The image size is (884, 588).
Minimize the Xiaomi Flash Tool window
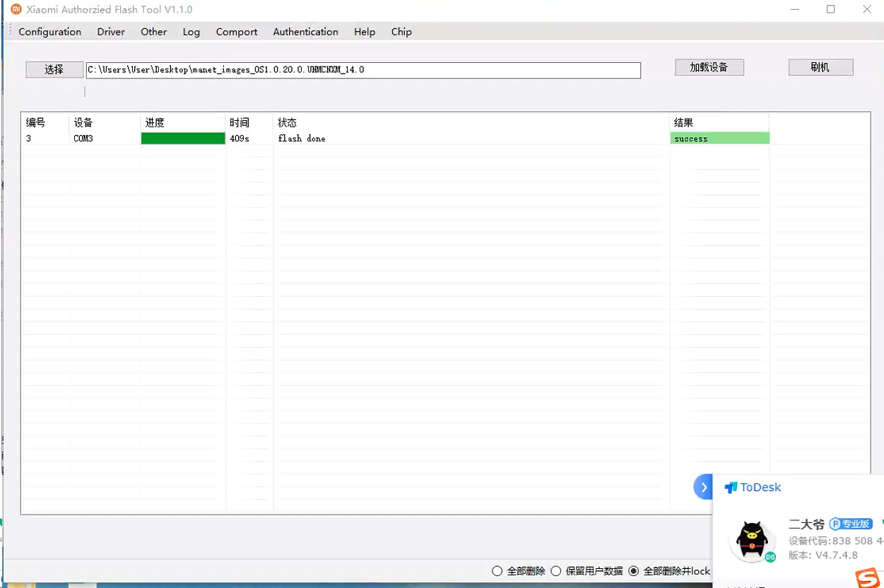796,9
